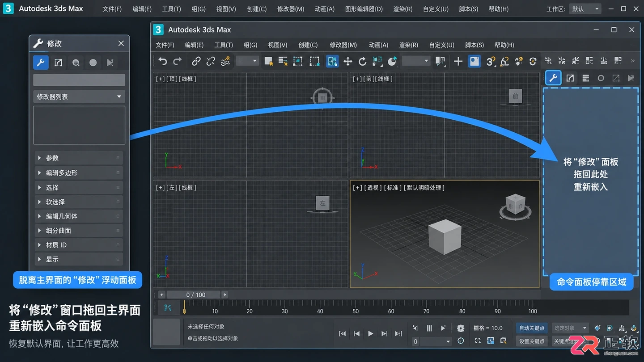Click the Next Frame button

(x=384, y=333)
